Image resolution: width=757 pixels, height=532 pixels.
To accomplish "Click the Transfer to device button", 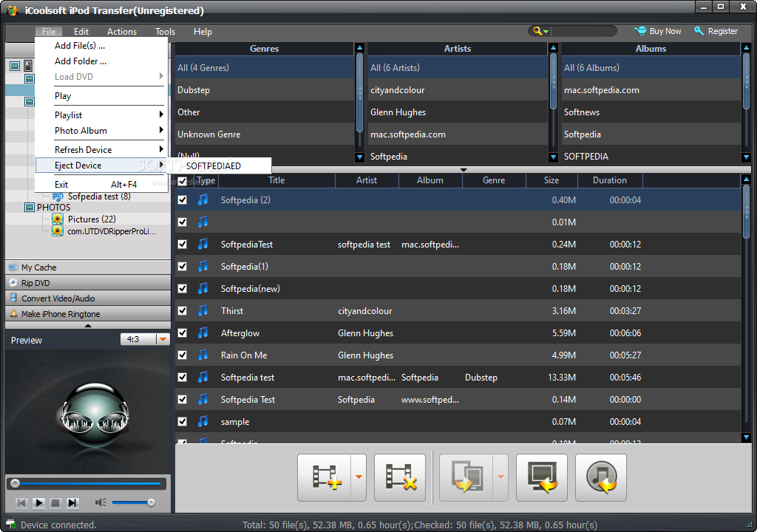I will pyautogui.click(x=466, y=477).
